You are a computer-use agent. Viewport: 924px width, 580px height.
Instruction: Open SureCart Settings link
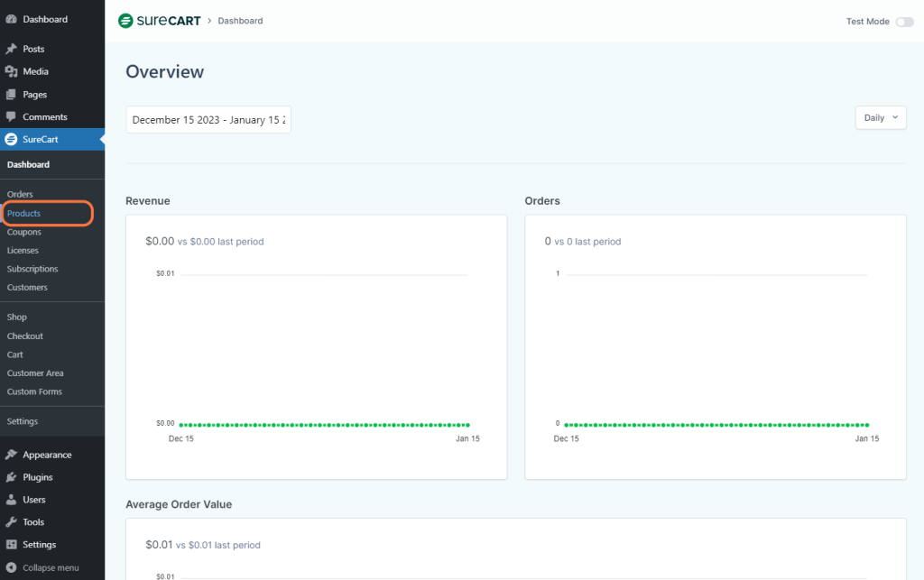[x=23, y=421]
